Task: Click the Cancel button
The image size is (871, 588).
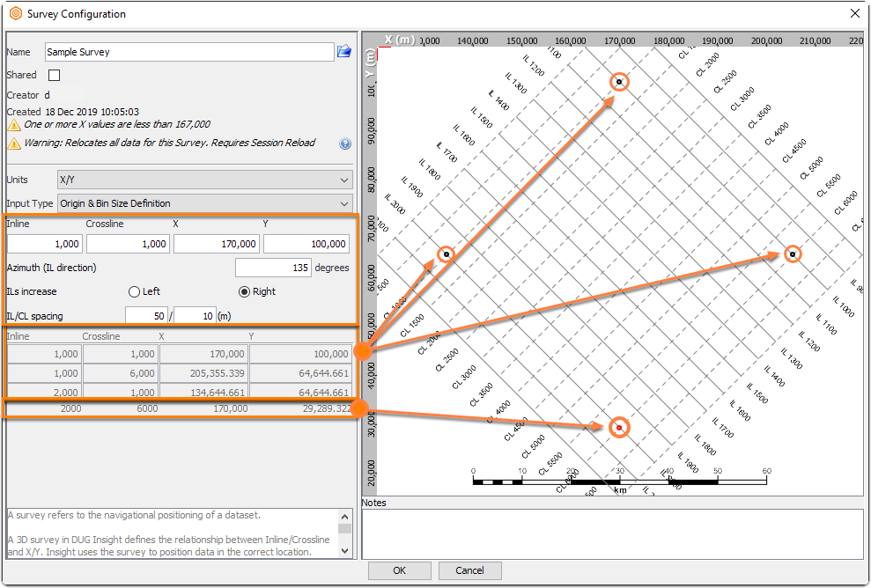Action: coord(470,570)
